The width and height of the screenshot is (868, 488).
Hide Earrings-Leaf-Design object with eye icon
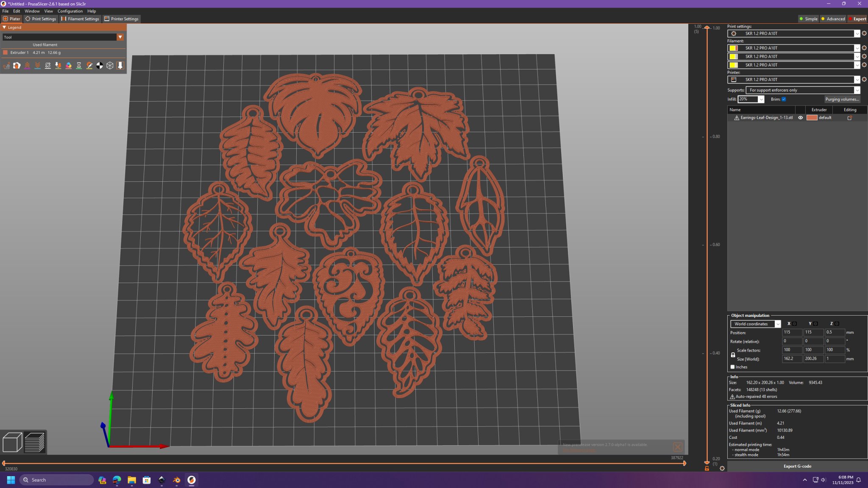(800, 118)
